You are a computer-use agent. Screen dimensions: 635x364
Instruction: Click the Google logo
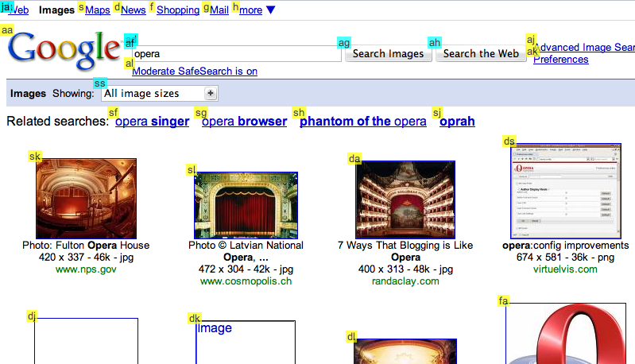65,50
